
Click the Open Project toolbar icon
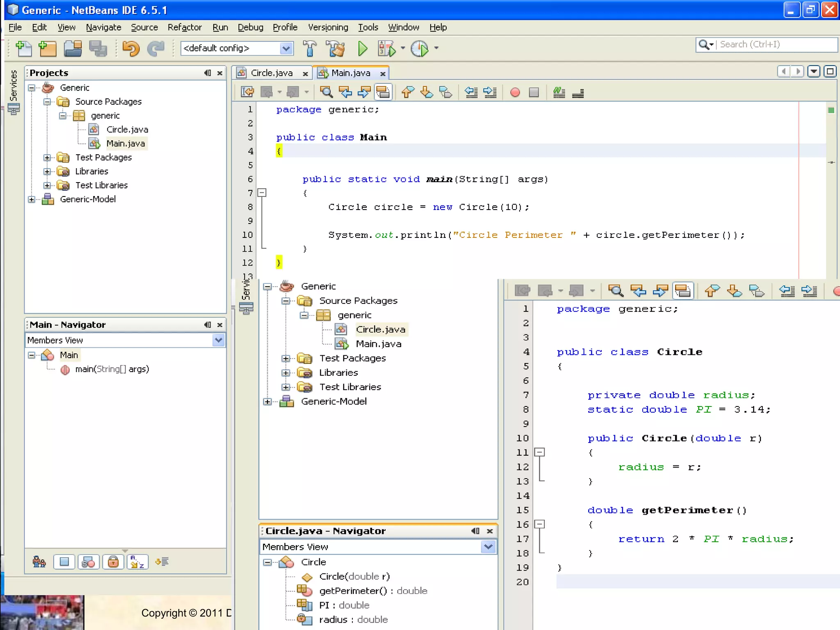tap(73, 48)
